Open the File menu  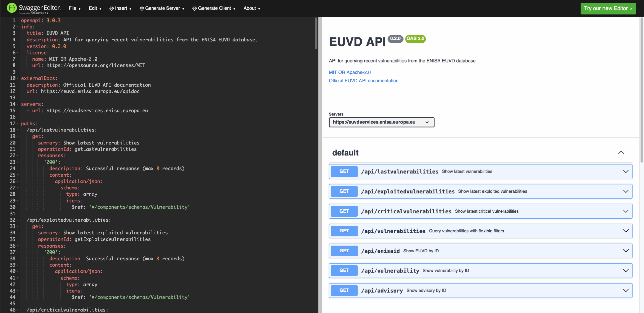74,8
